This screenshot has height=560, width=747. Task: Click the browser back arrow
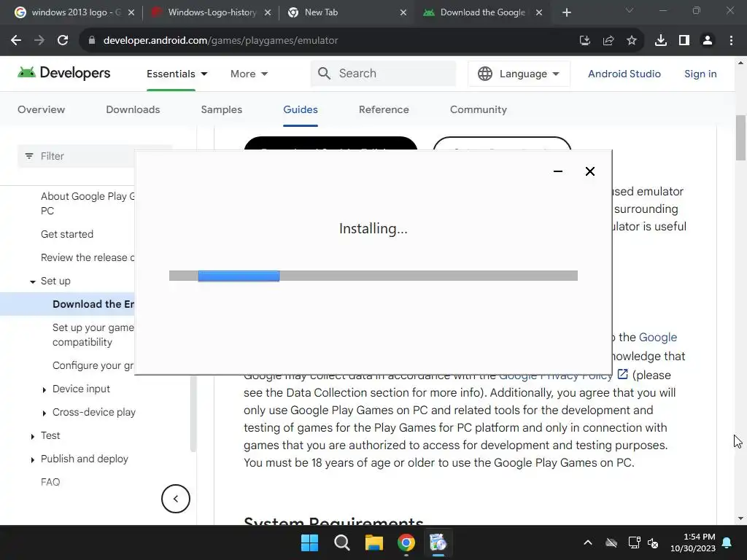coord(16,41)
